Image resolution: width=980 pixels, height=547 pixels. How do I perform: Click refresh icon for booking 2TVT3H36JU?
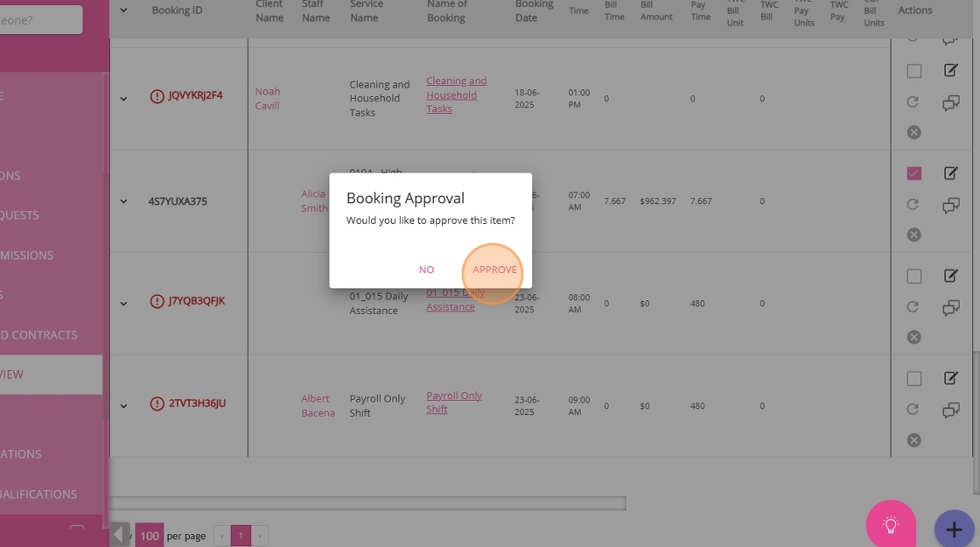tap(913, 410)
